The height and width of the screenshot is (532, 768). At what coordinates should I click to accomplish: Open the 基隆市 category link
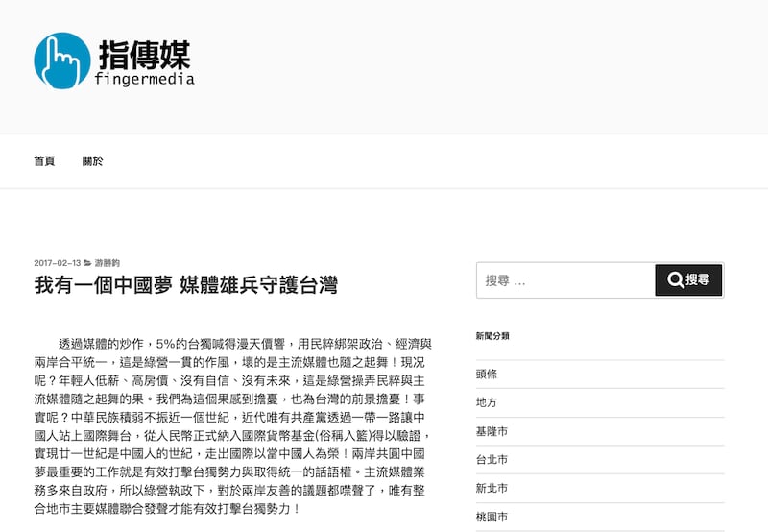tap(492, 431)
